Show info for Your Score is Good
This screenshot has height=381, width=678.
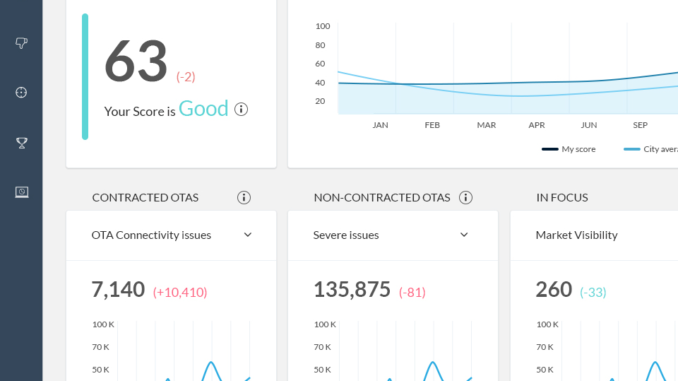tap(241, 109)
